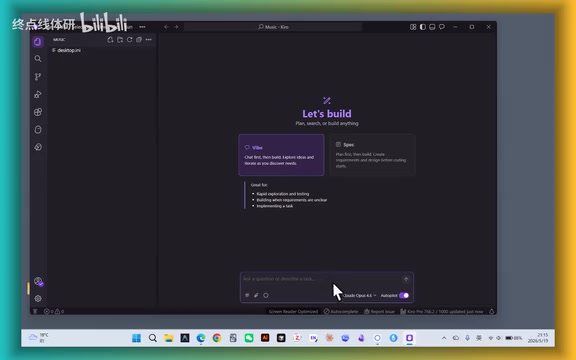Image resolution: width=576 pixels, height=360 pixels.
Task: Open explorer more actions ellipsis
Action: point(148,40)
